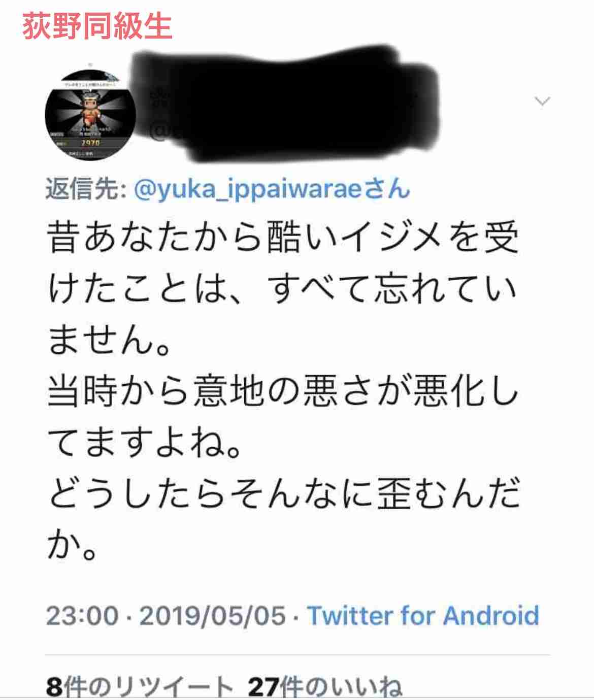Select the tweet line starting けたことは

283,289
